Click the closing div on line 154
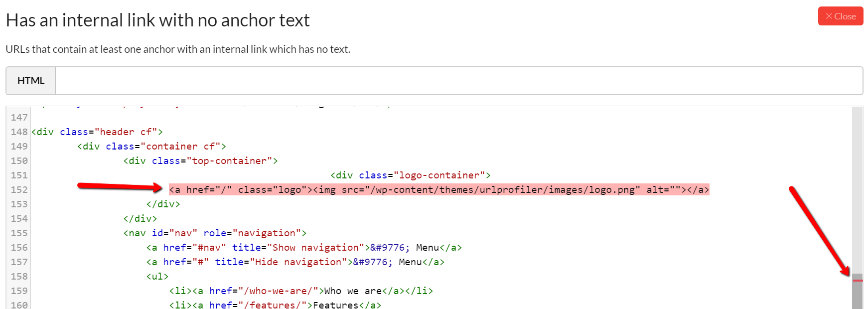868x309 pixels. tap(140, 219)
